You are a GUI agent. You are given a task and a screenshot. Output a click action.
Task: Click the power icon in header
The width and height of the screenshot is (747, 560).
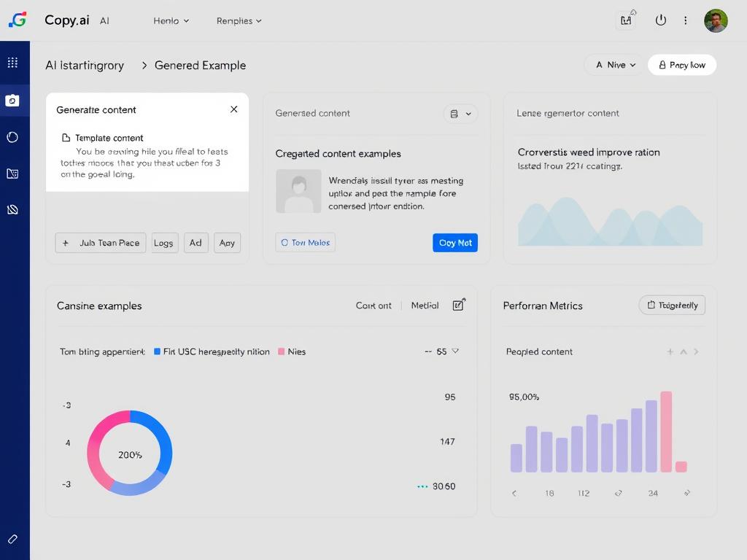[661, 20]
